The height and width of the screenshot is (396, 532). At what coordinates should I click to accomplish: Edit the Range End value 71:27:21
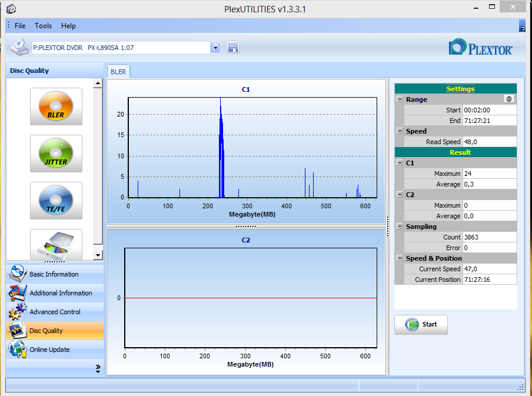coord(490,121)
